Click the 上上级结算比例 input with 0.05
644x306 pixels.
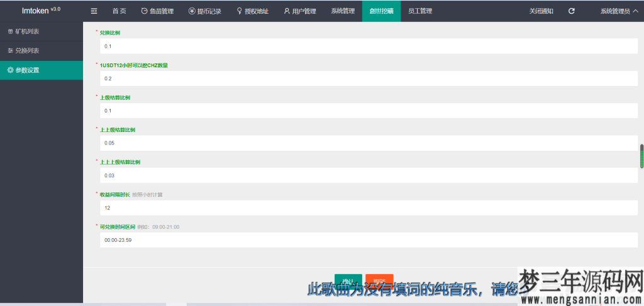tap(369, 143)
